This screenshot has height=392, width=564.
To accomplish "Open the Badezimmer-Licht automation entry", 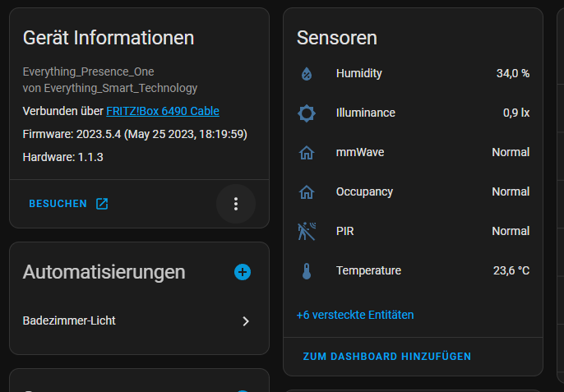I will [x=139, y=321].
